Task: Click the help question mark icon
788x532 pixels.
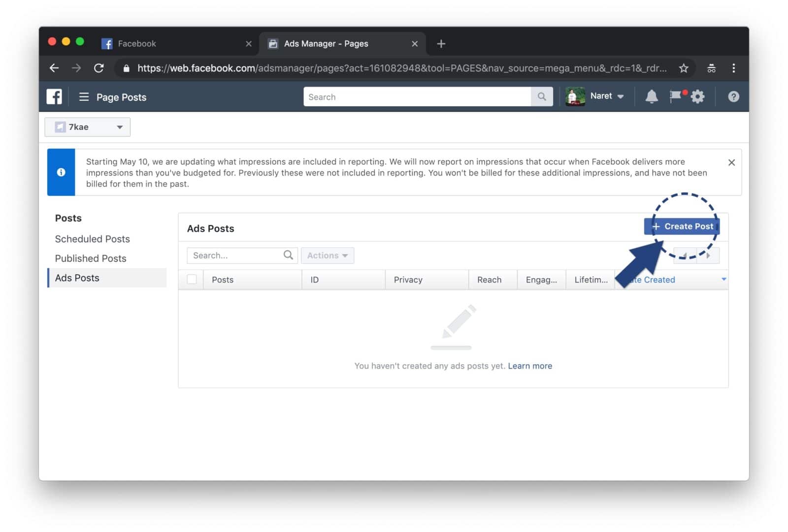Action: [x=733, y=97]
